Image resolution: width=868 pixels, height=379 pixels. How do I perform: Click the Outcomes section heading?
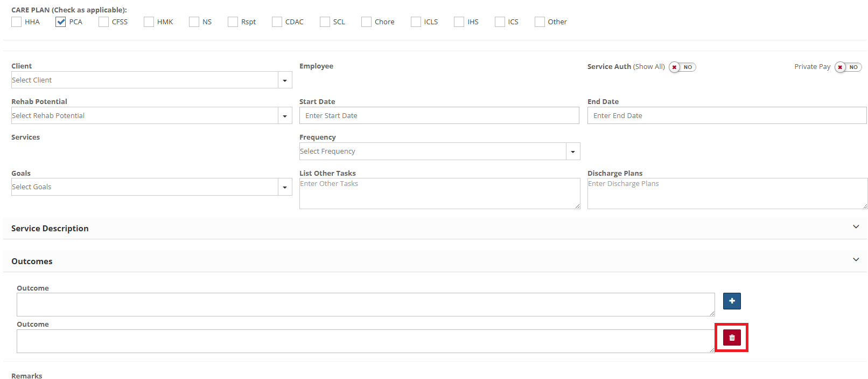click(32, 261)
